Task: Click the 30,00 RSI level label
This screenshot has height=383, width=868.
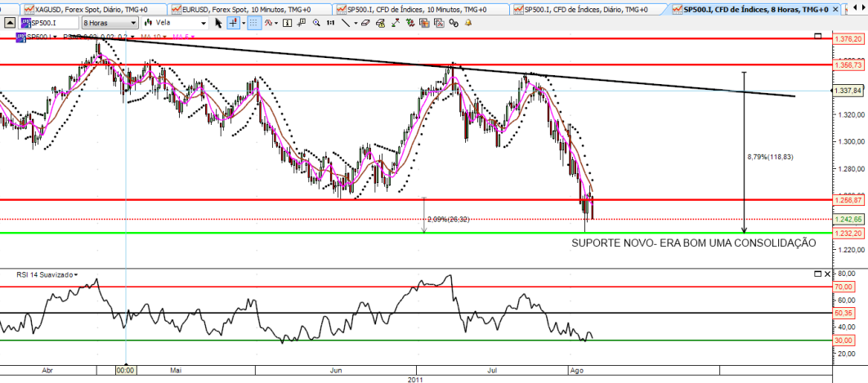Action: 843,341
